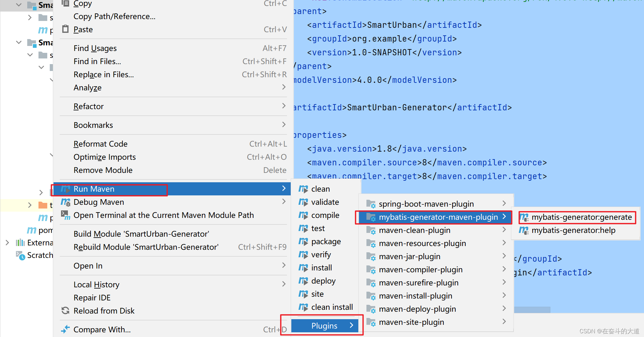Viewport: 644px width, 337px height.
Task: Click the Compare With icon
Action: coord(65,329)
